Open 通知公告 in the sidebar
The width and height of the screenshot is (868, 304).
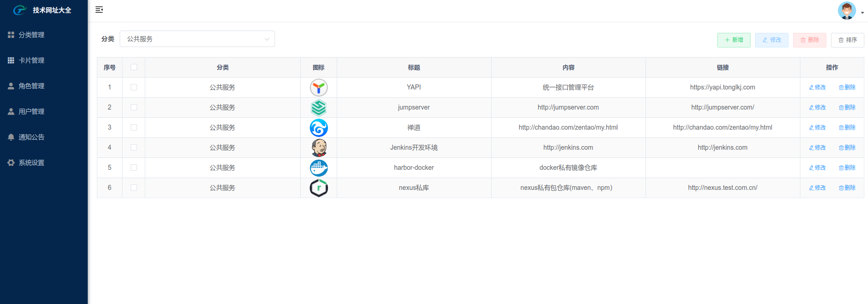tap(31, 137)
